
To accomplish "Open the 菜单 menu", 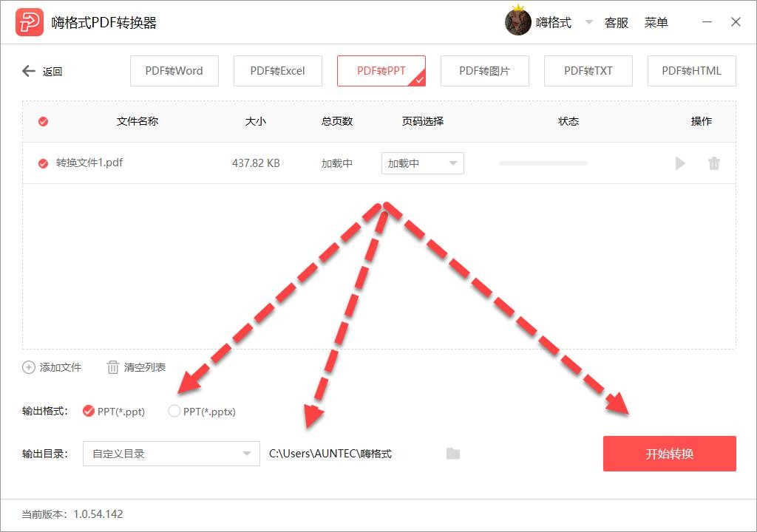I will (656, 23).
